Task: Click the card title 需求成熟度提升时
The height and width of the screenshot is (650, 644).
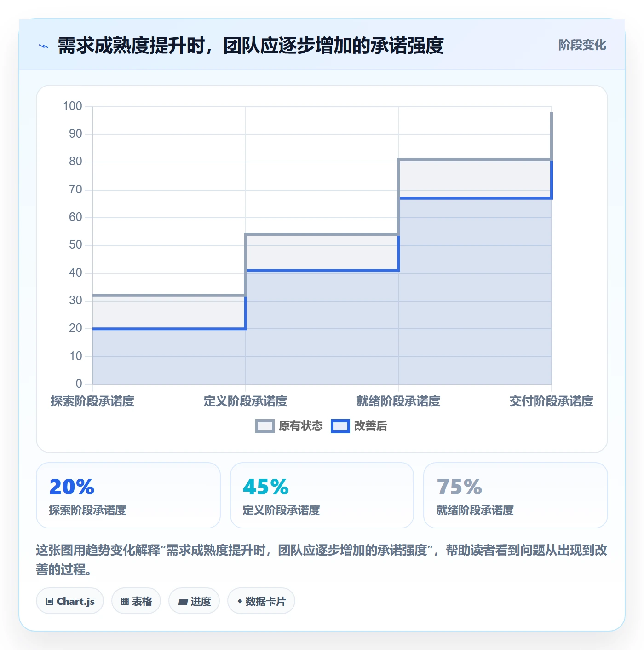Action: [x=251, y=46]
